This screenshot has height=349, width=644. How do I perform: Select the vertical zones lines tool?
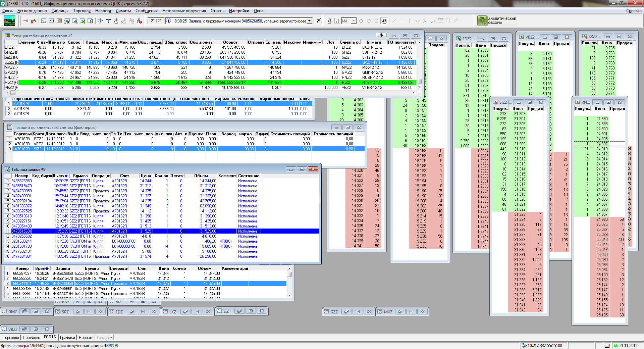point(448,21)
